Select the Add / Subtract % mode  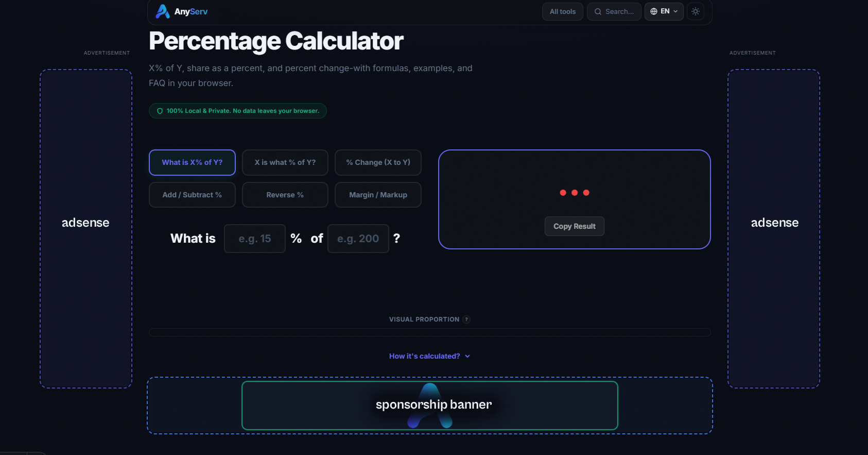[x=192, y=195]
